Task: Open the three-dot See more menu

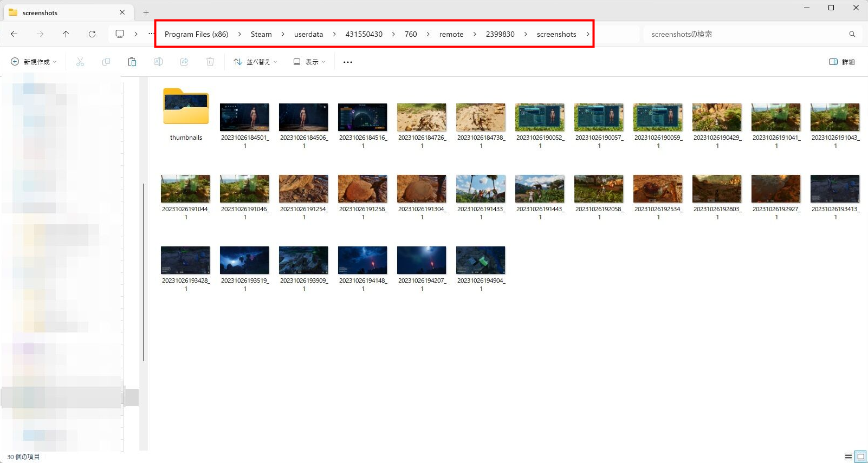Action: 348,62
